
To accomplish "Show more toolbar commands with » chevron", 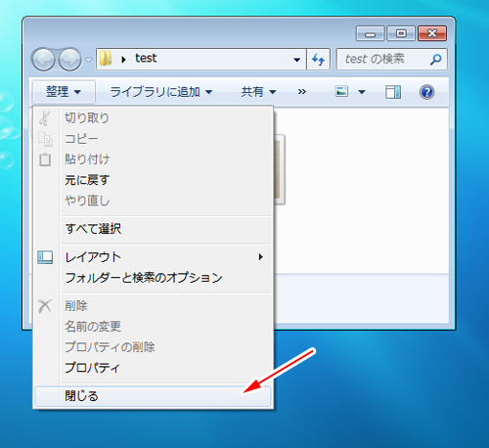I will [x=302, y=92].
